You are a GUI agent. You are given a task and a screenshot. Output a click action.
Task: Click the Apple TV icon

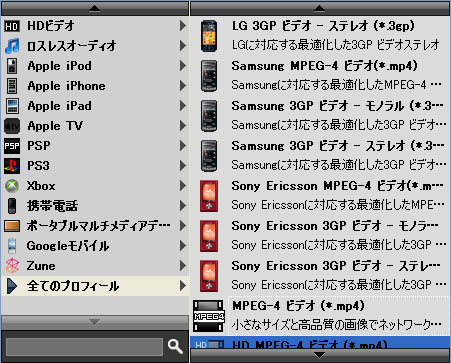12,126
